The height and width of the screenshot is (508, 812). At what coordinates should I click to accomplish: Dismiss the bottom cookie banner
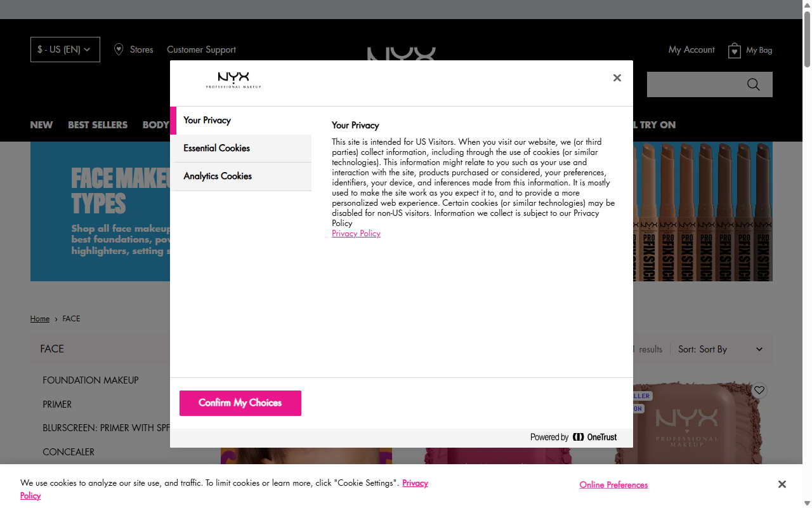(782, 485)
